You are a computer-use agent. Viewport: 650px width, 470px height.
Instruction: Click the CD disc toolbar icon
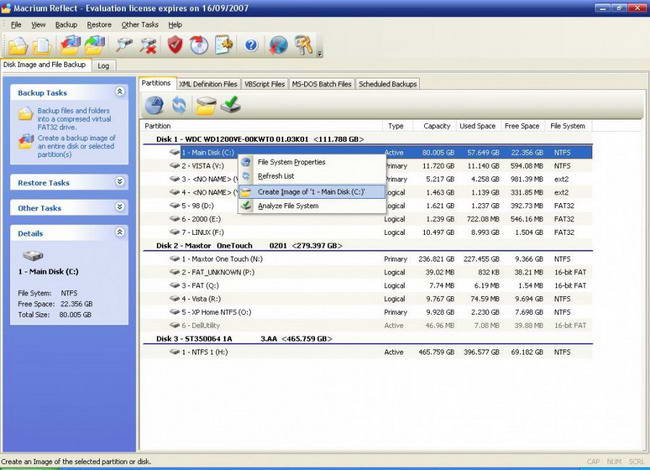tap(199, 45)
